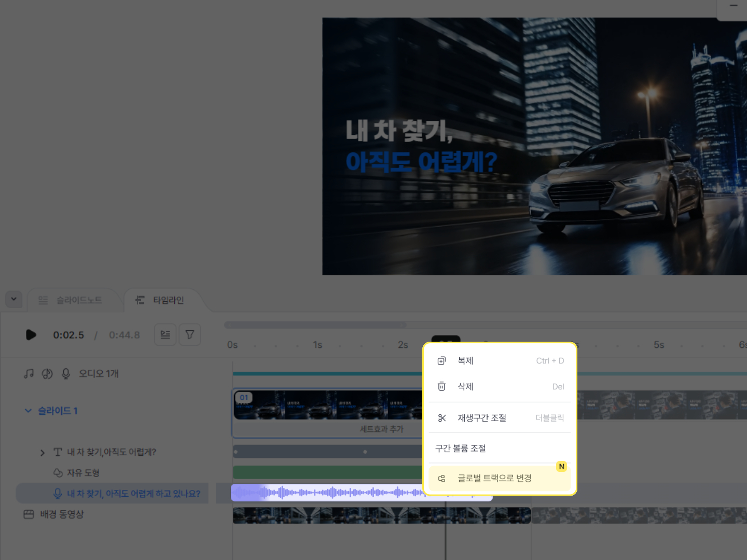Image resolution: width=747 pixels, height=560 pixels.
Task: Choose 글로벌 트랙으로 변경 menu entry
Action: pyautogui.click(x=500, y=479)
